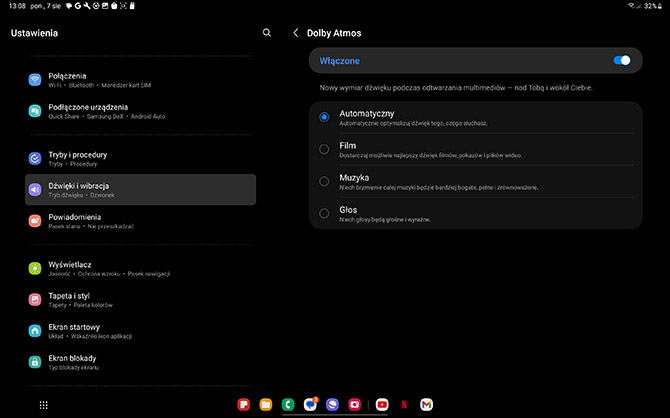The image size is (670, 418).
Task: Launch the red notes app from taskbar
Action: [x=244, y=404]
